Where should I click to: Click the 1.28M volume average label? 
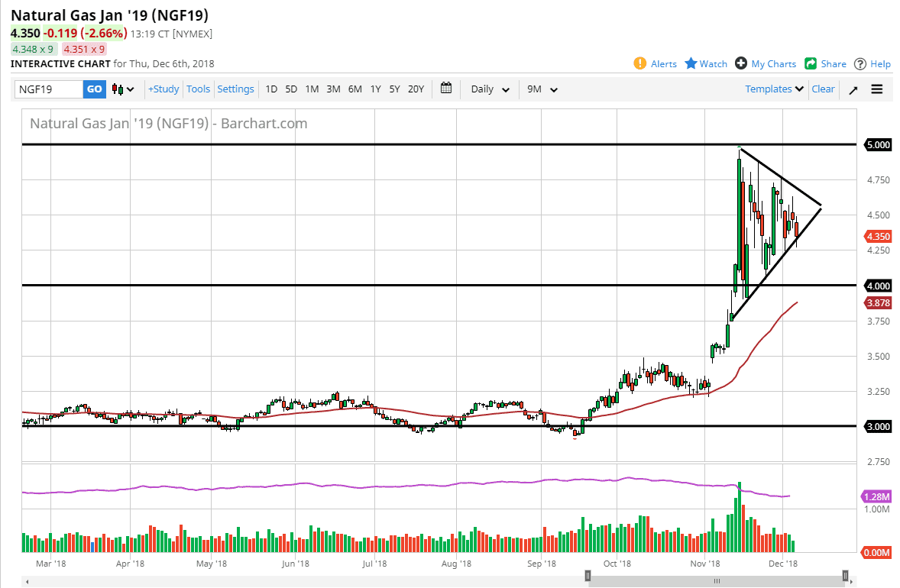point(877,497)
